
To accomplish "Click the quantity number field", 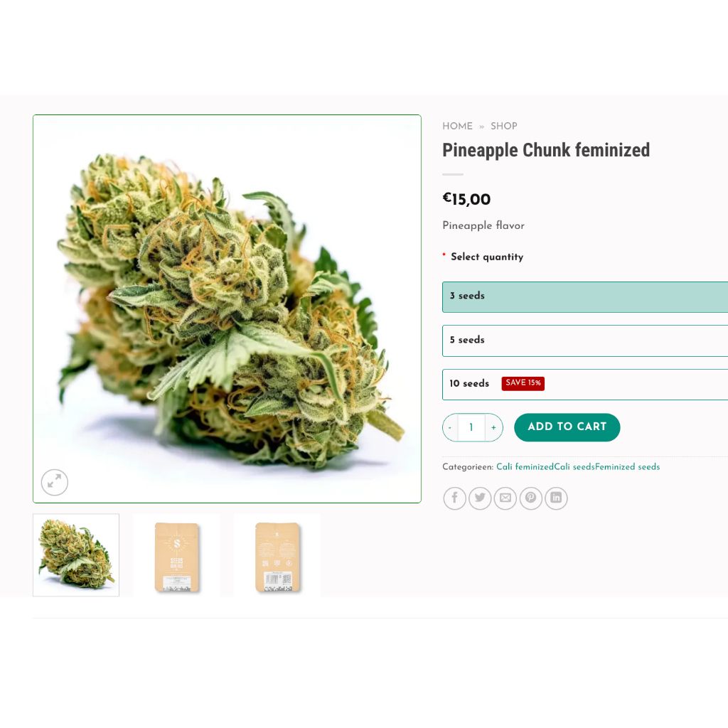I will point(471,427).
